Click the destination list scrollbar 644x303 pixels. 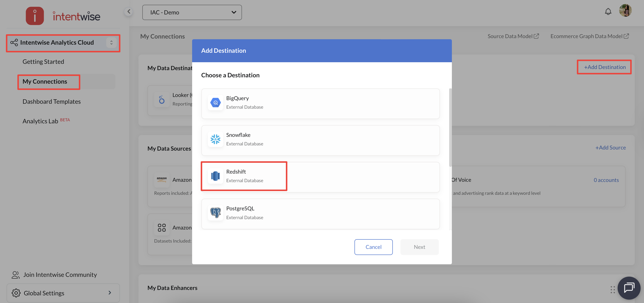click(450, 128)
